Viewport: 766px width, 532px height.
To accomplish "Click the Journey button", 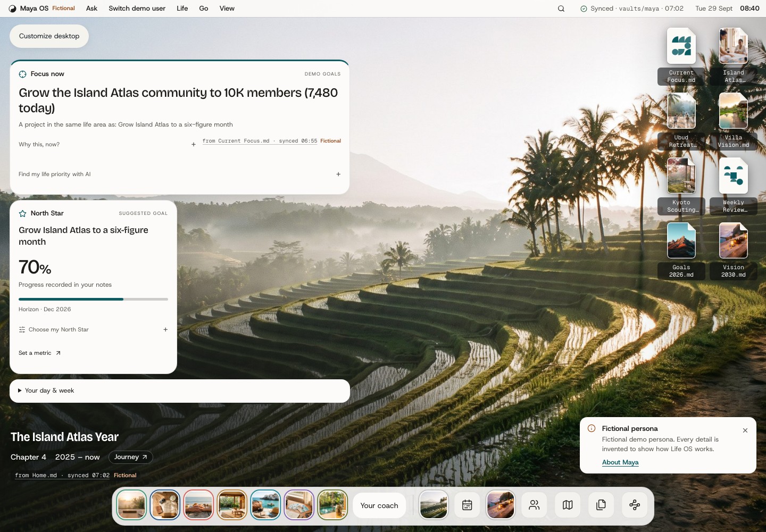I will pyautogui.click(x=131, y=457).
